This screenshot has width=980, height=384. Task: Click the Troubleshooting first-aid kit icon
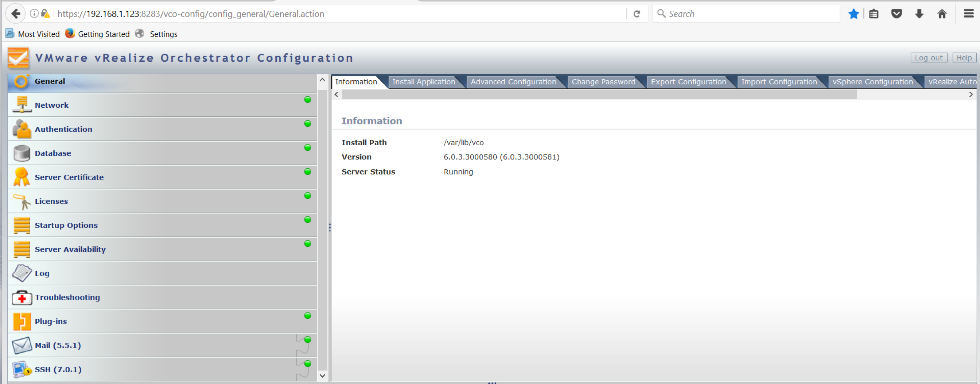point(22,297)
